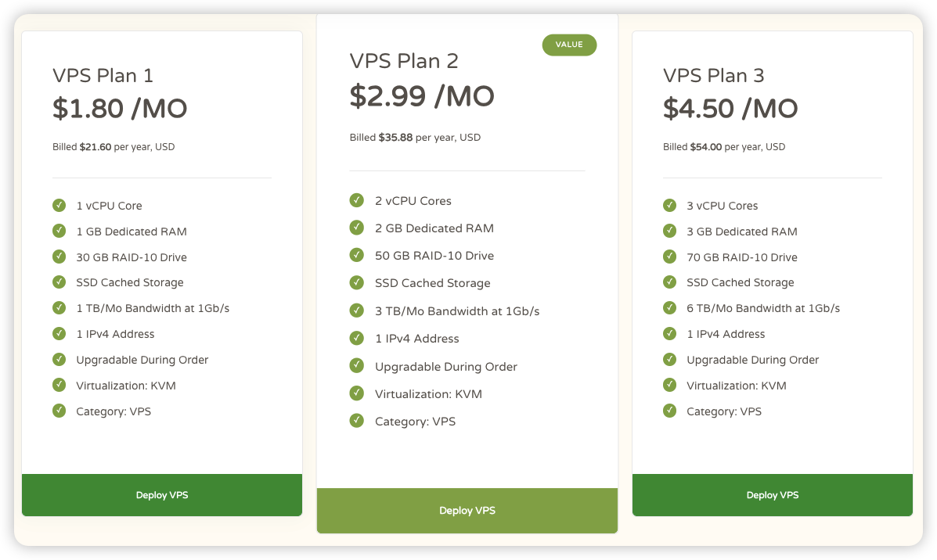This screenshot has width=937, height=560.
Task: Click check icon by Plan 3 SSD Cached Storage
Action: tap(669, 282)
